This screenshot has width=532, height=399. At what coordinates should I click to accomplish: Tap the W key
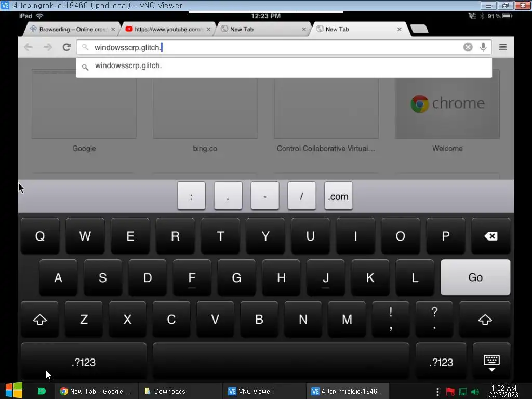tap(85, 236)
